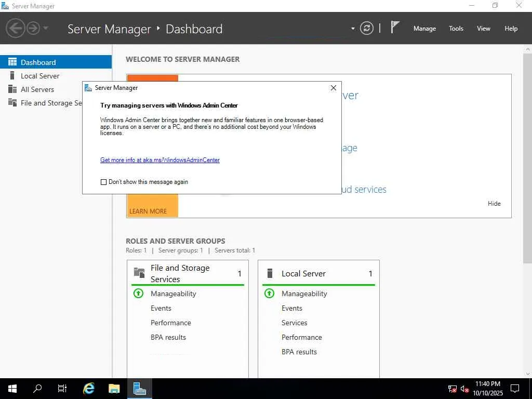532x399 pixels.
Task: Open Events in File and Storage Services tile
Action: click(161, 308)
